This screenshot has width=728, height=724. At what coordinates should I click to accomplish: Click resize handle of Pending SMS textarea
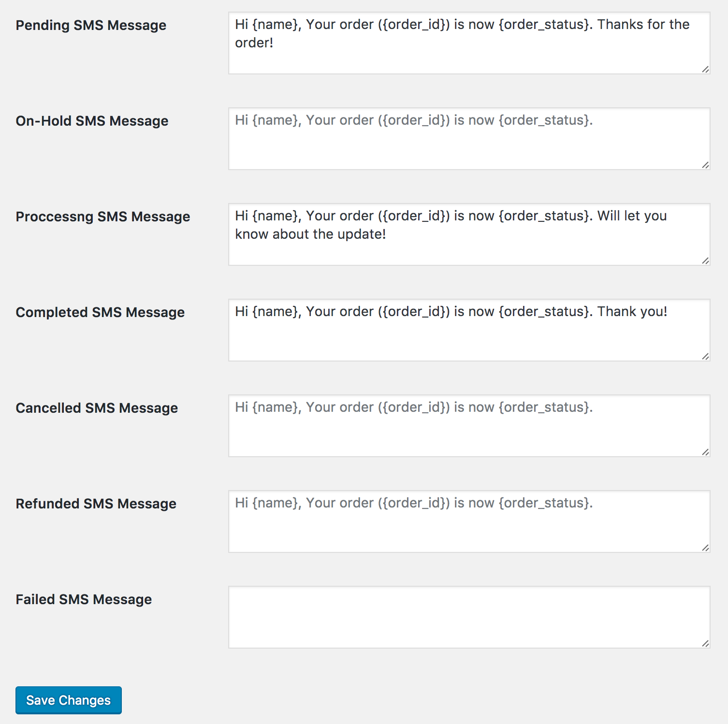[706, 70]
